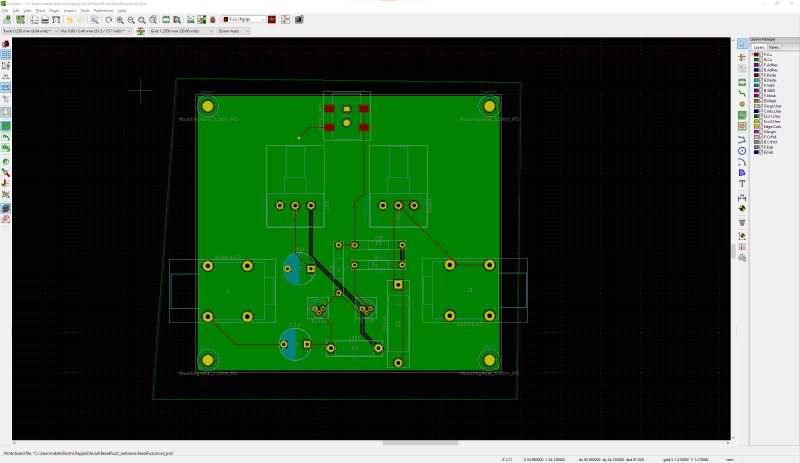The width and height of the screenshot is (800, 463).
Task: Select the Draw Arc tool
Action: tap(742, 162)
